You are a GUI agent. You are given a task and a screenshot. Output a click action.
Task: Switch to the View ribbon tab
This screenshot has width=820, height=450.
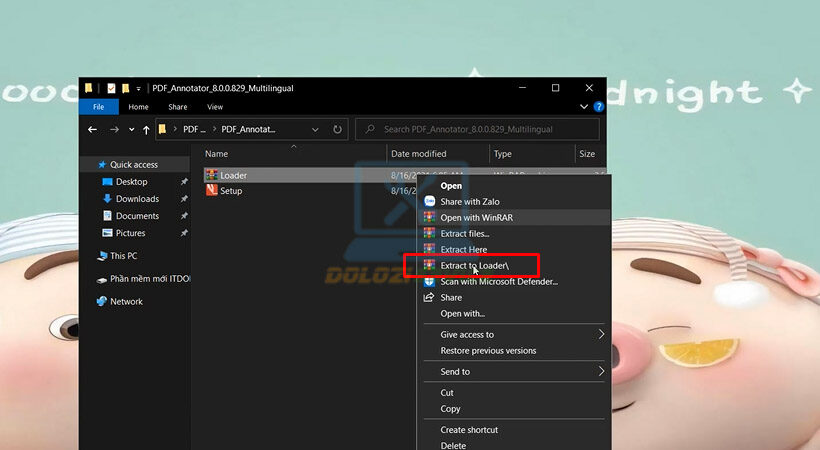pyautogui.click(x=215, y=107)
